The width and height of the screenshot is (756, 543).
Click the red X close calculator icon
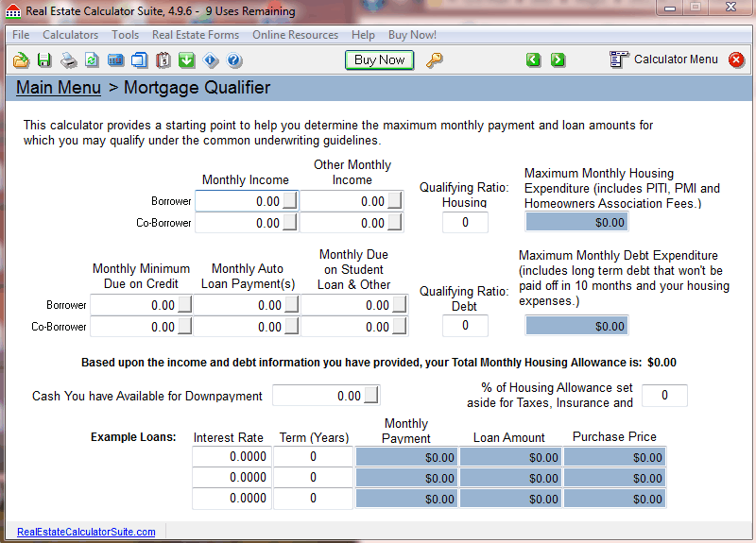coord(737,59)
